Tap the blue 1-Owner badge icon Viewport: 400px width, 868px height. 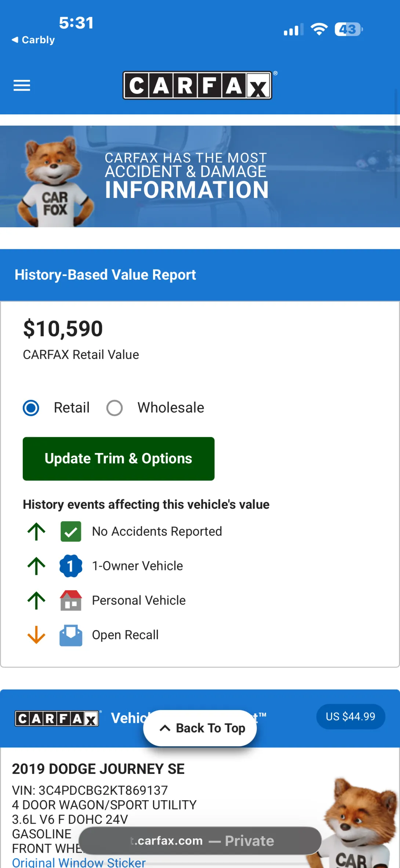pyautogui.click(x=71, y=566)
